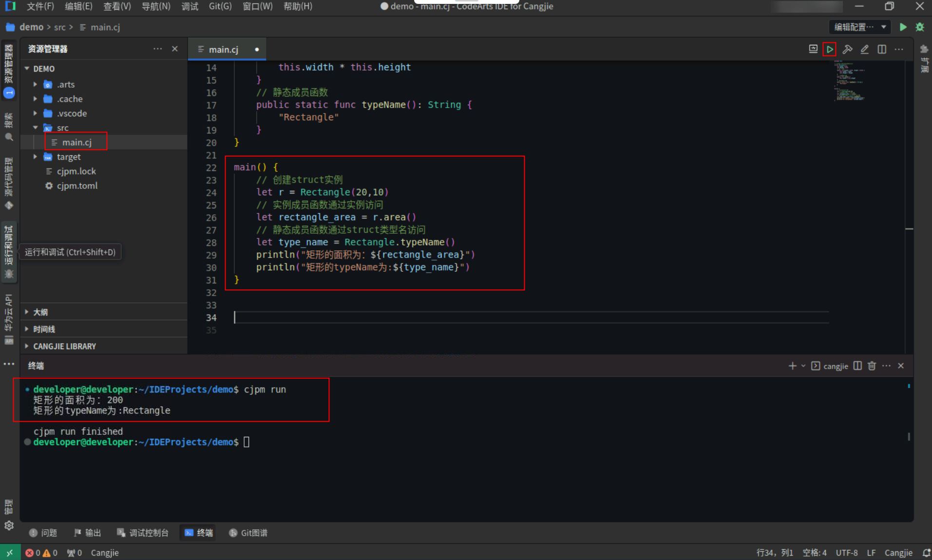This screenshot has width=932, height=560.
Task: Click the remote connection icon in status bar
Action: tap(10, 553)
